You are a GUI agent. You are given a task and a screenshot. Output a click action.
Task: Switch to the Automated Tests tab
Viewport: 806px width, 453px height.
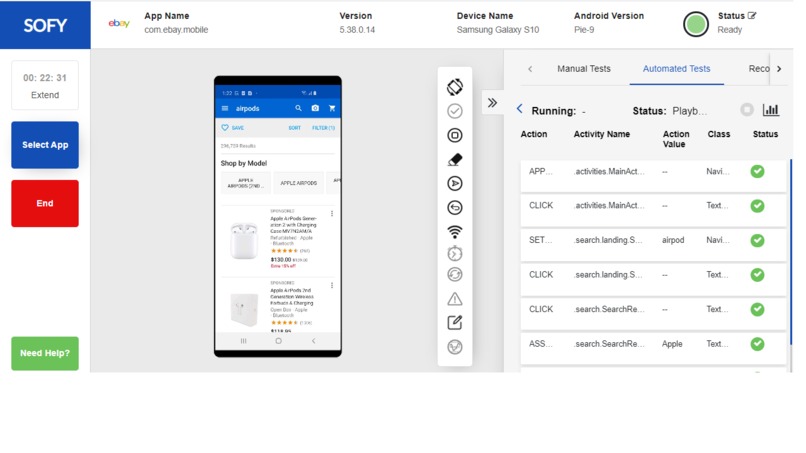[x=676, y=68]
